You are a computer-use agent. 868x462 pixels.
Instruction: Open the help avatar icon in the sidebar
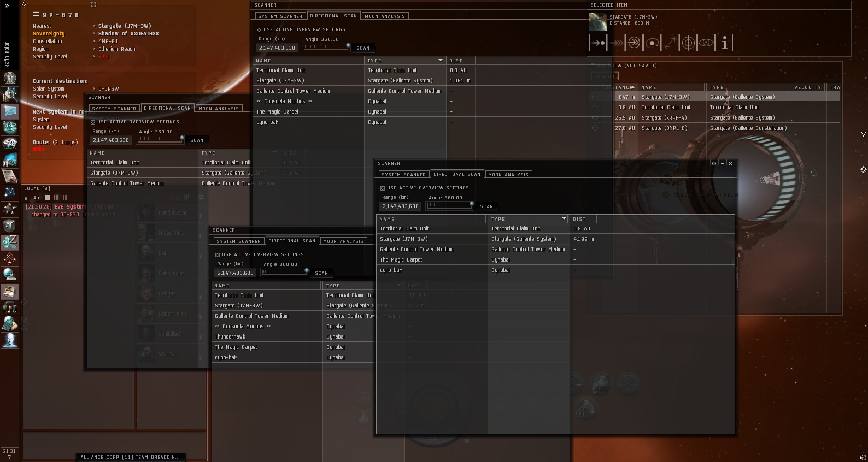10,340
